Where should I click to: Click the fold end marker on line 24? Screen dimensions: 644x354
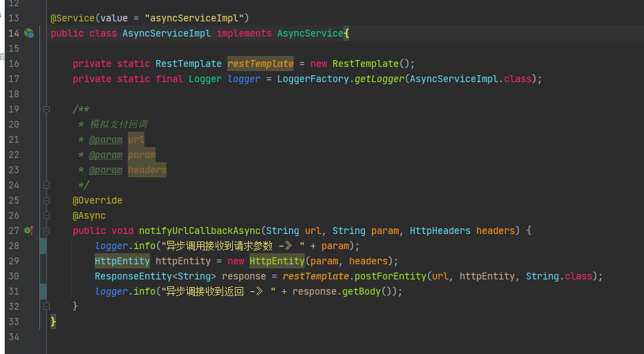coord(46,185)
